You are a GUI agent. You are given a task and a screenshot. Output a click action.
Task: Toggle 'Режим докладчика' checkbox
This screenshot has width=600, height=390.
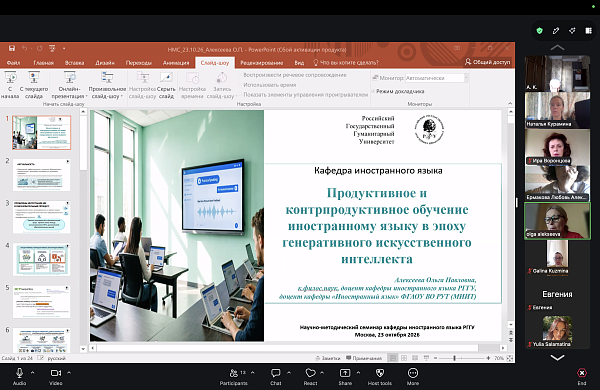click(x=373, y=91)
